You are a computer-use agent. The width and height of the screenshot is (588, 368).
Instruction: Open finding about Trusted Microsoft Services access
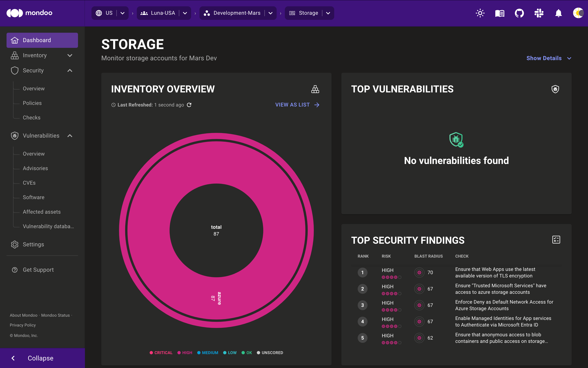(501, 289)
